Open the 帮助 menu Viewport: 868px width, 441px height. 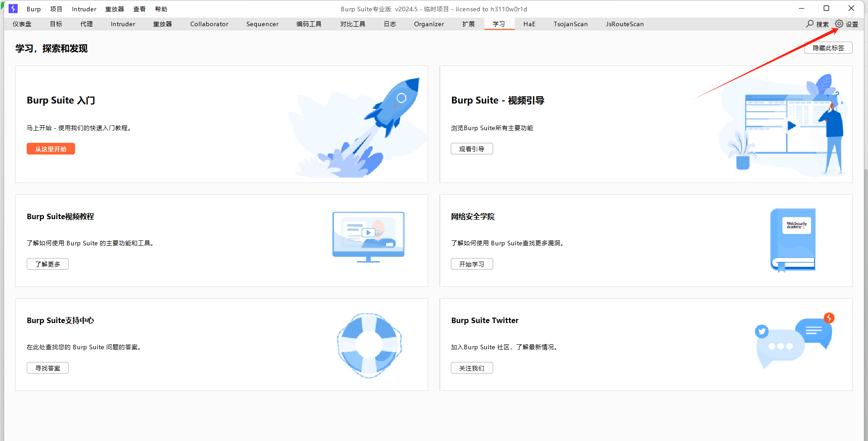point(161,9)
